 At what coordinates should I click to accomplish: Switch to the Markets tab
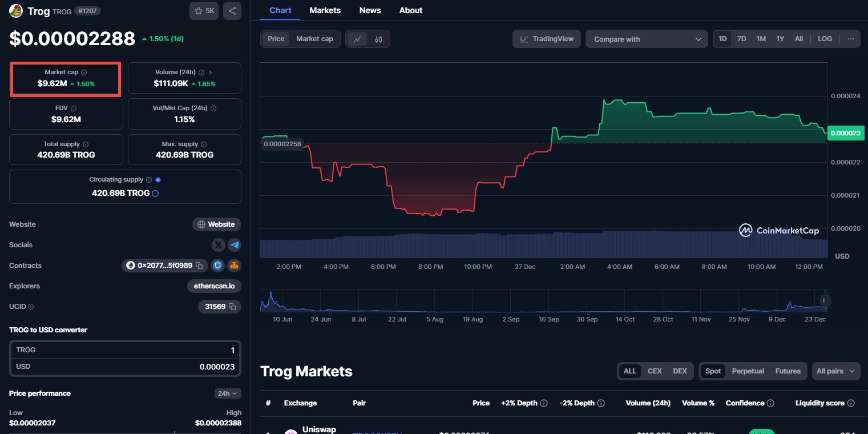(x=325, y=10)
